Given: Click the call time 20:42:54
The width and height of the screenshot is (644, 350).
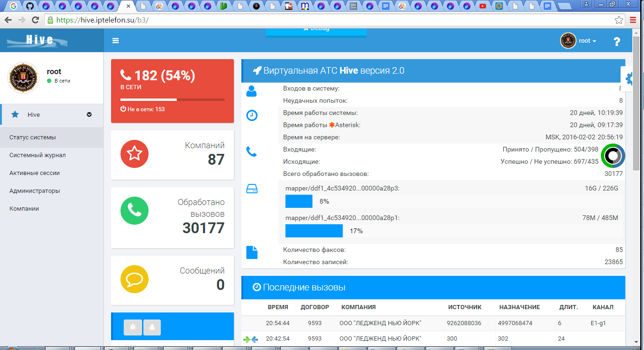Looking at the screenshot, I should (278, 339).
